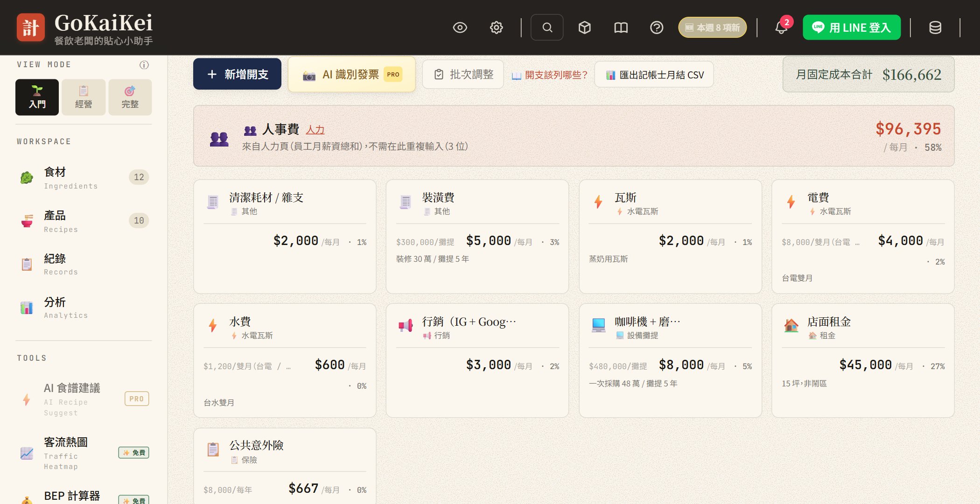Click AI 識別發票 PRO button
The width and height of the screenshot is (980, 504).
352,74
